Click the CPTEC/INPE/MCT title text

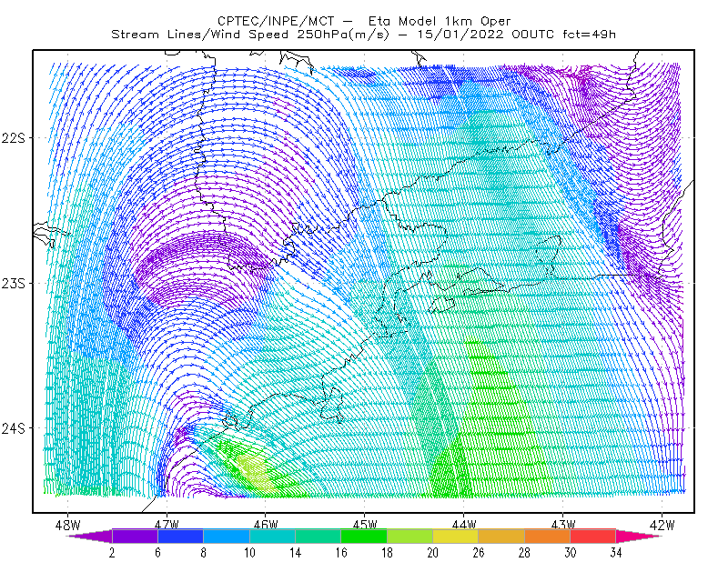pos(276,21)
